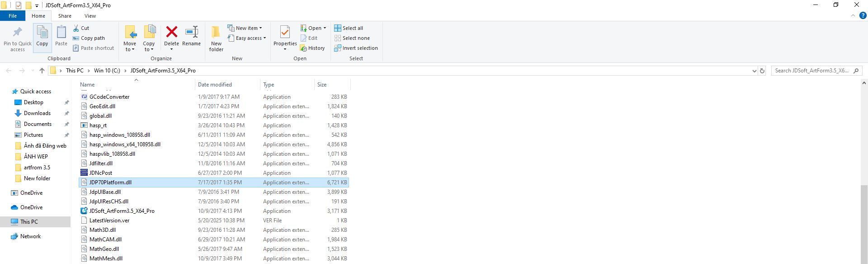Viewport: 868px width, 264px height.
Task: Switch to the View tab
Action: (90, 16)
